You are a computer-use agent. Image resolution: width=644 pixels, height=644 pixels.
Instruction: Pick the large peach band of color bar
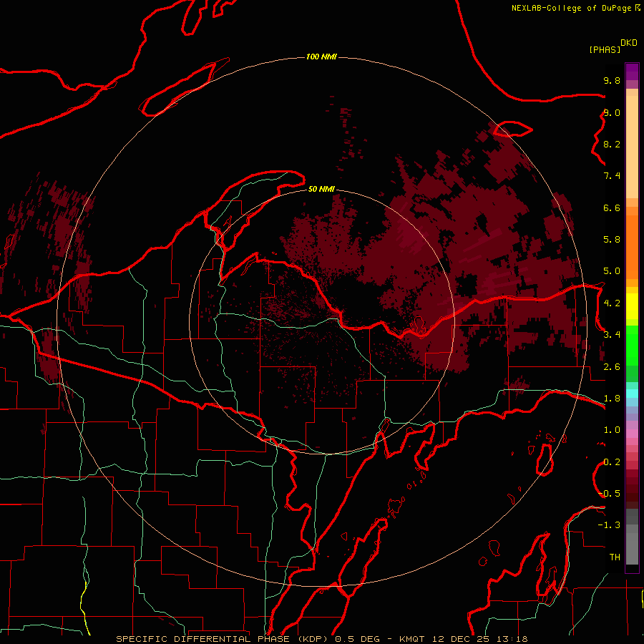632,147
